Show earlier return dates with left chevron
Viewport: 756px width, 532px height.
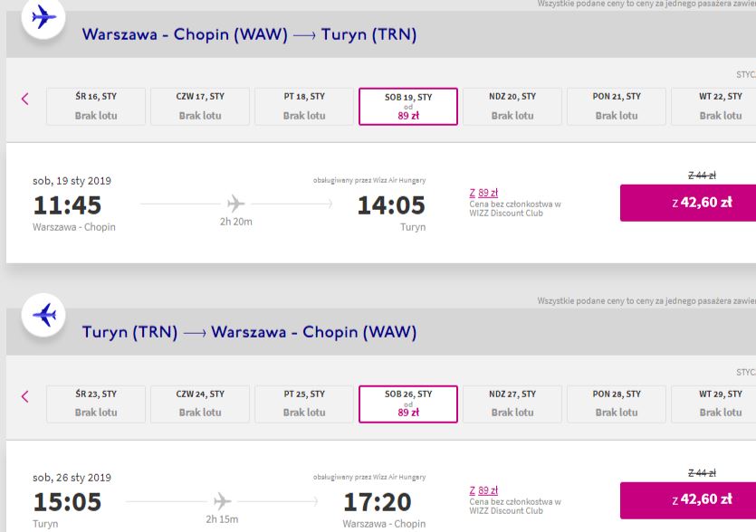(x=25, y=396)
